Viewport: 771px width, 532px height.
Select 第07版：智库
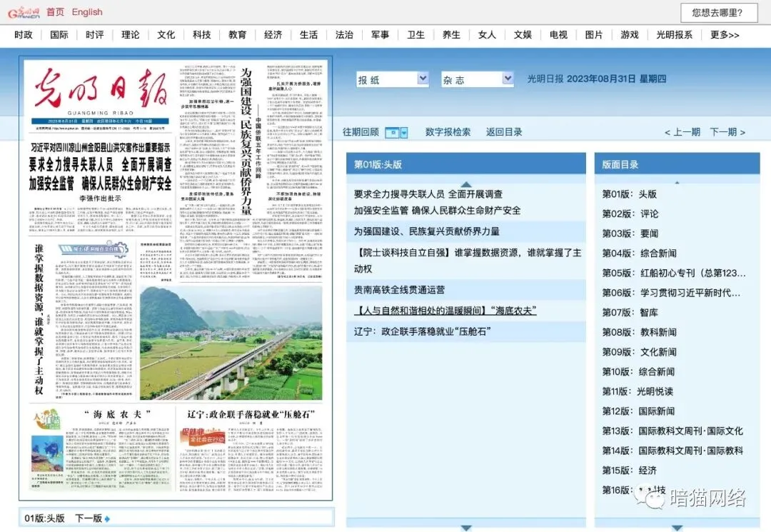pos(630,312)
